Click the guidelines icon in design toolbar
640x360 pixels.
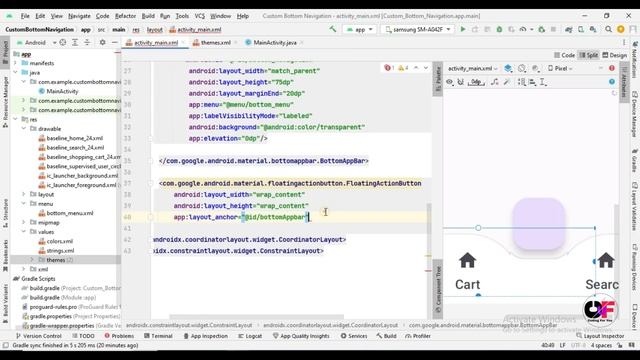(543, 82)
